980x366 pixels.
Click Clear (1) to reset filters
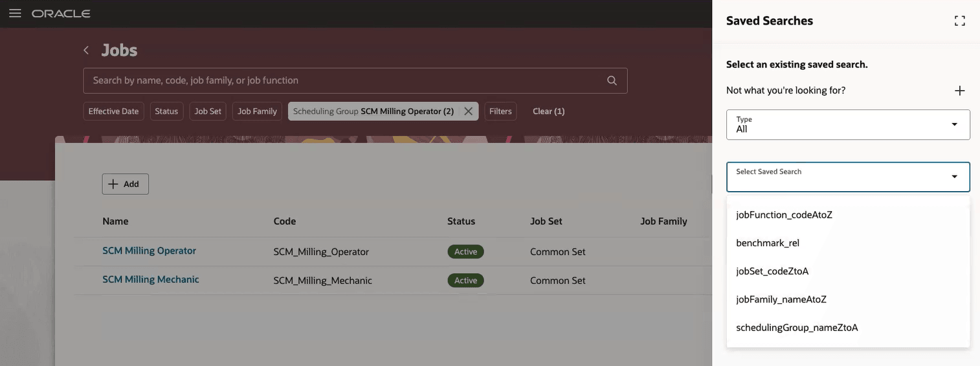coord(548,111)
